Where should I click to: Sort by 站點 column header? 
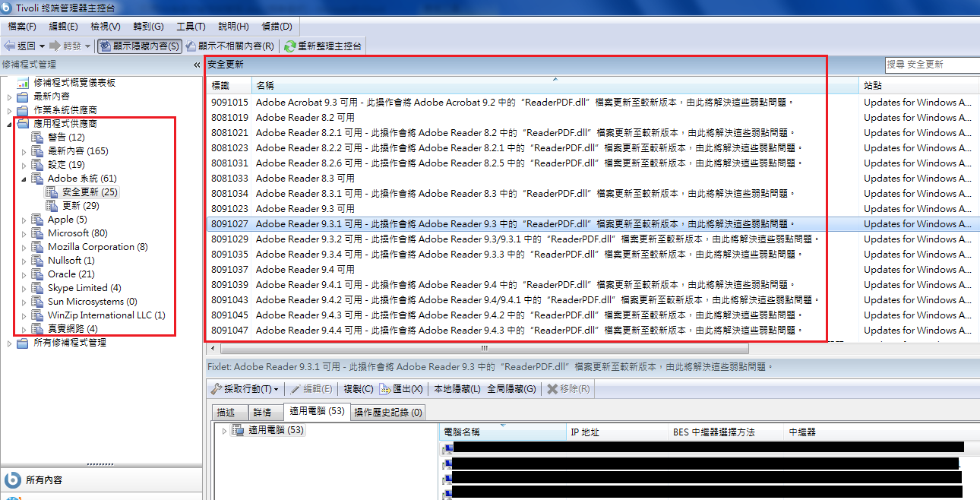(919, 85)
